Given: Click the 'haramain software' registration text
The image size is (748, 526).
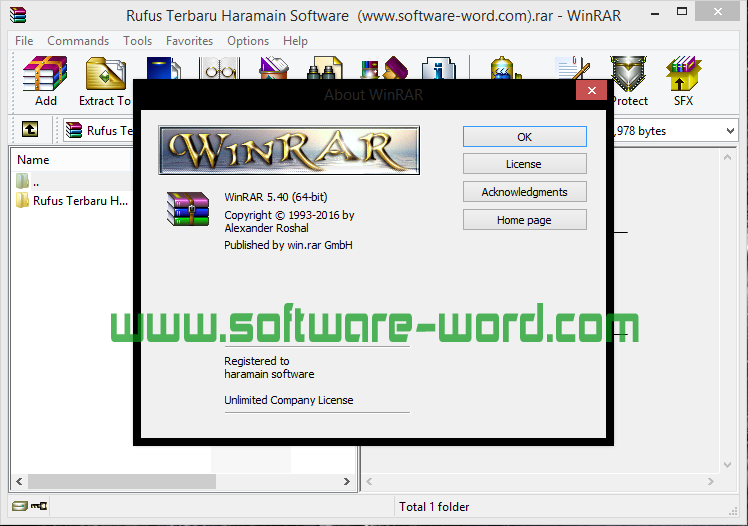Looking at the screenshot, I should click(x=269, y=374).
